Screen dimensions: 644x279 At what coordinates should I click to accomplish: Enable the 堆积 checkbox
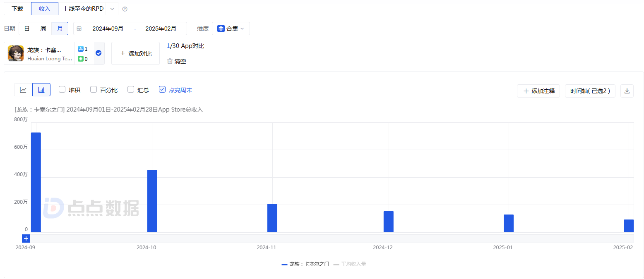click(x=62, y=89)
